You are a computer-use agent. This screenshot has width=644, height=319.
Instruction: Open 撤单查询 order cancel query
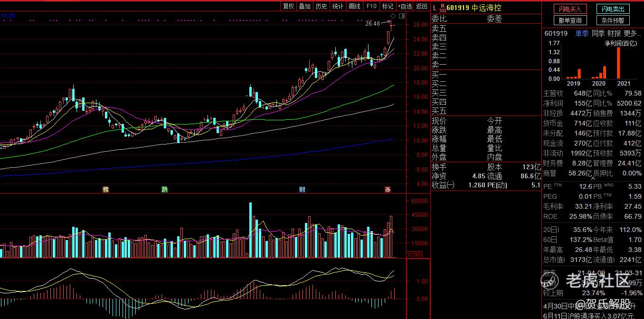coord(570,20)
